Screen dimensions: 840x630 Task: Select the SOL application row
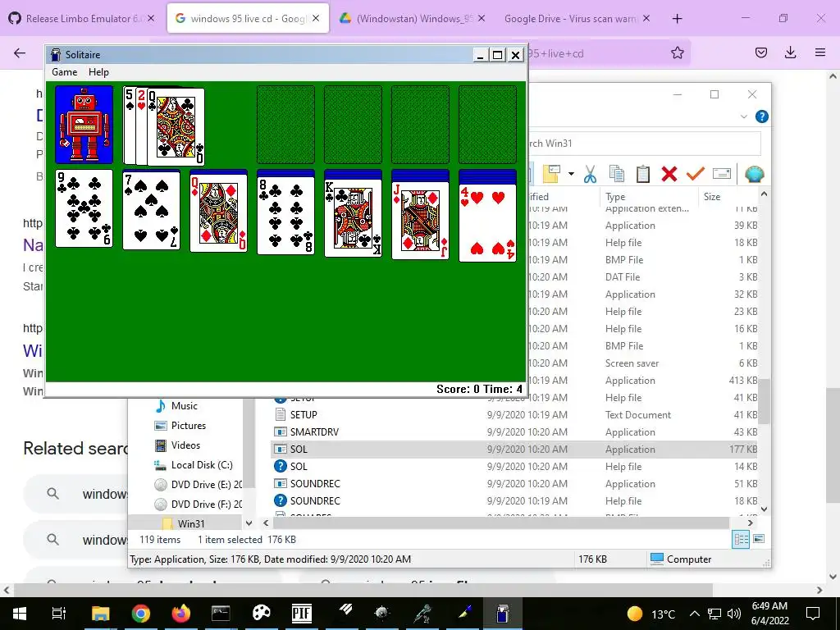pos(515,449)
